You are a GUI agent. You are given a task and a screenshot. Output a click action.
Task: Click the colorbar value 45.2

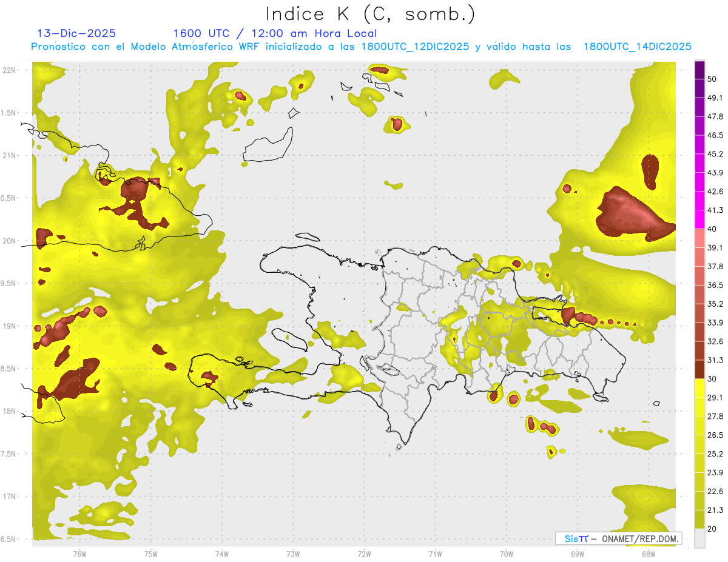(x=715, y=154)
